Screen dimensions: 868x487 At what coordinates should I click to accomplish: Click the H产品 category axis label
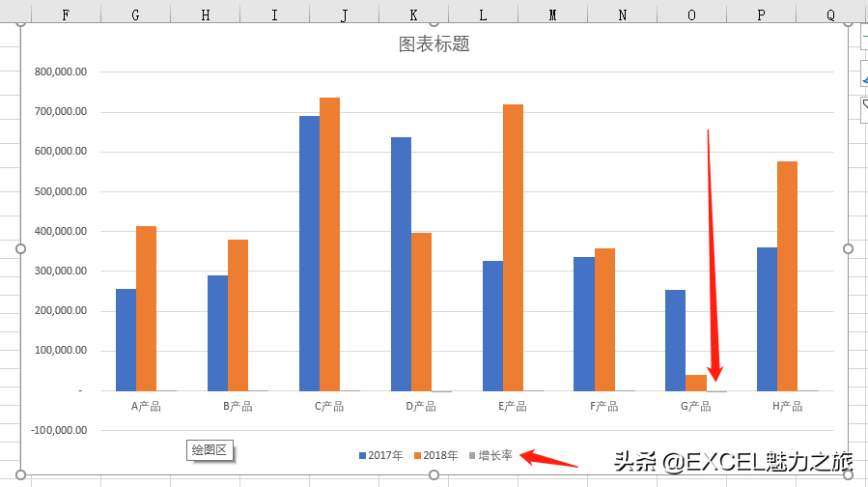[787, 407]
